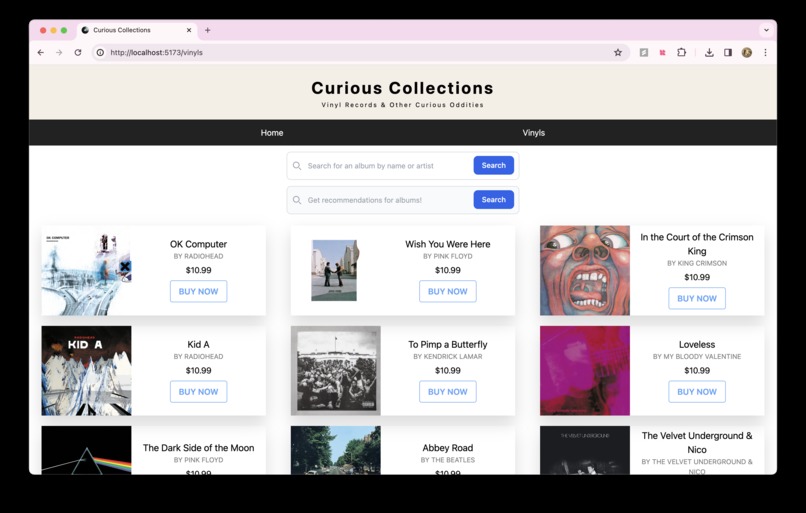Click the Wish You Were Here title
This screenshot has width=806, height=513.
(x=448, y=244)
